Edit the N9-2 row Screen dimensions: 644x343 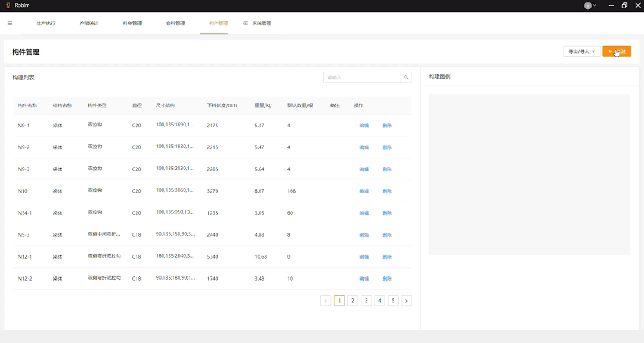tap(364, 147)
